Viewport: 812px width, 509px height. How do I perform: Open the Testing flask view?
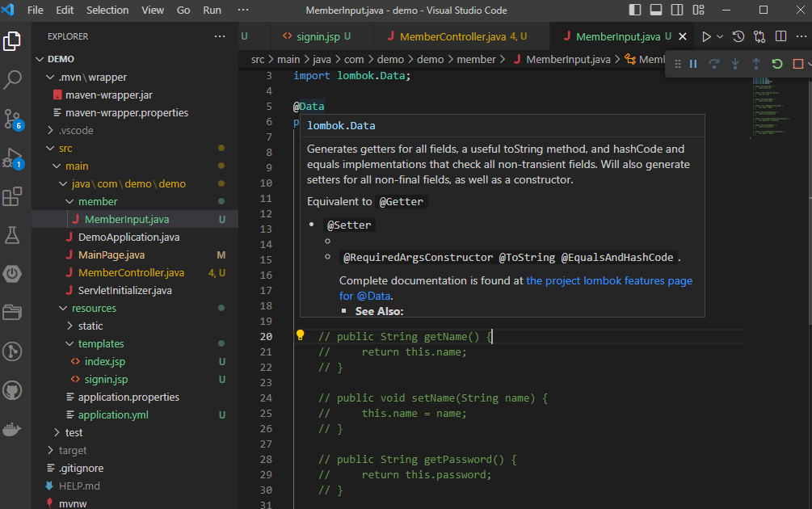pyautogui.click(x=12, y=236)
